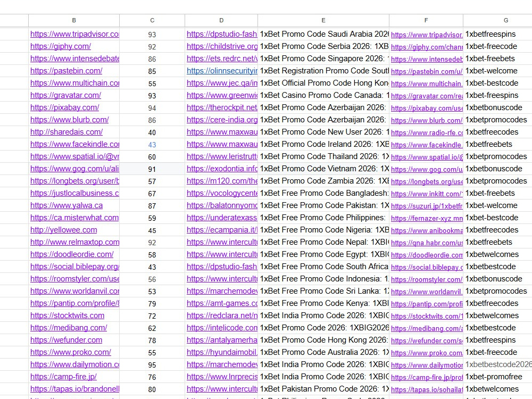
Task: Select the Free Promo Code Kenya cell
Action: click(x=323, y=303)
